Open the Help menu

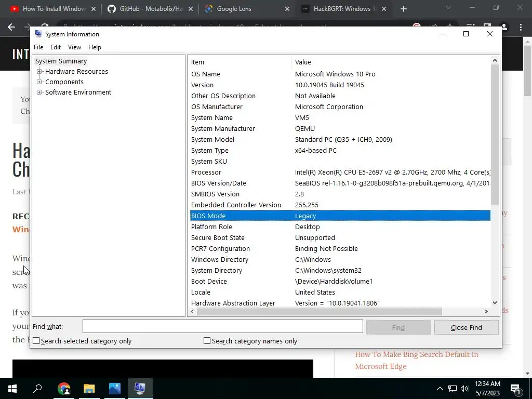[x=95, y=47]
